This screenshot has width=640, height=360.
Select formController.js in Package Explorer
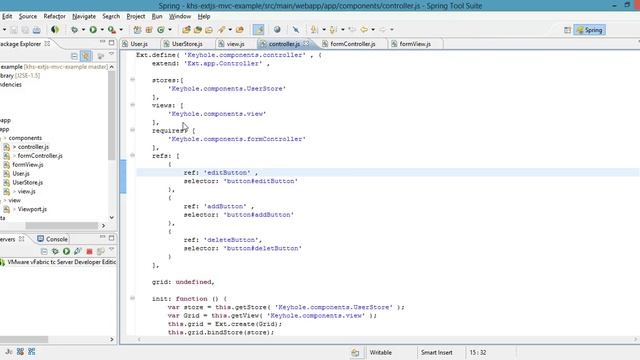pos(40,156)
